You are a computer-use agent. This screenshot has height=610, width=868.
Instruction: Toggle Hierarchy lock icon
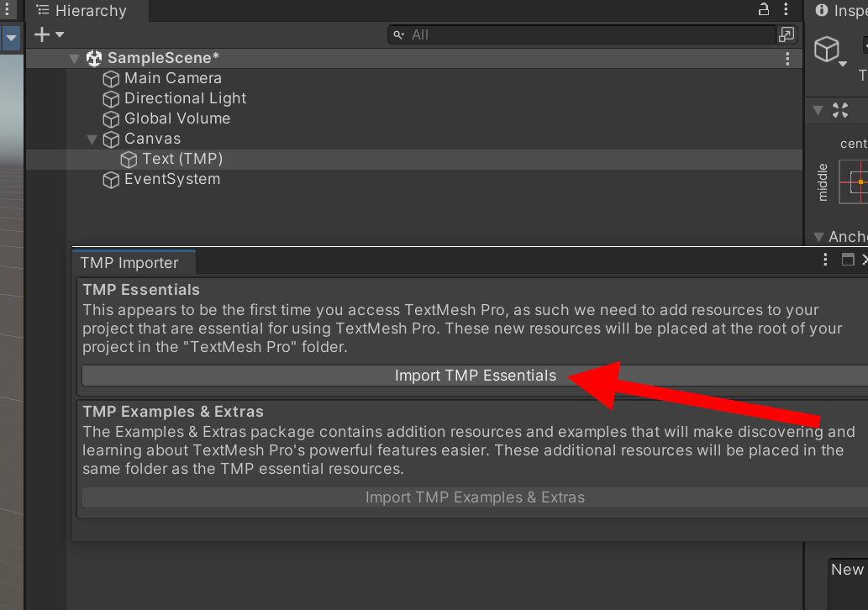pyautogui.click(x=763, y=9)
